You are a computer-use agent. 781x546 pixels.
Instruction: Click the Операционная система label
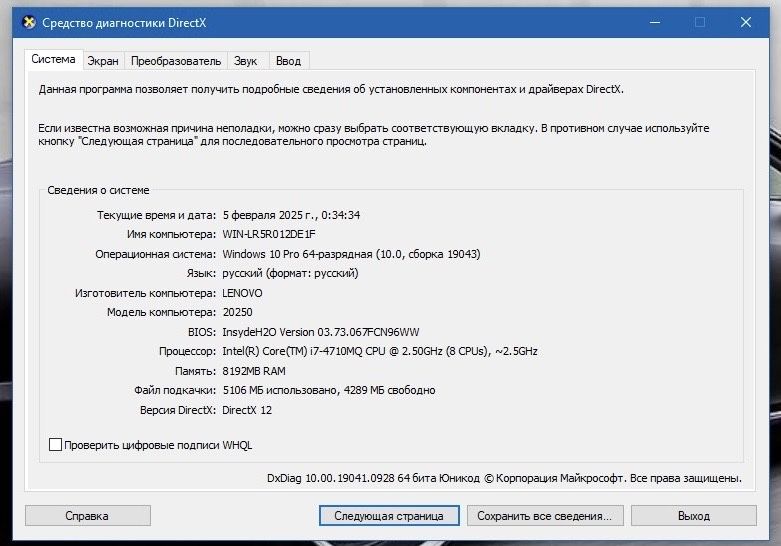pos(155,254)
